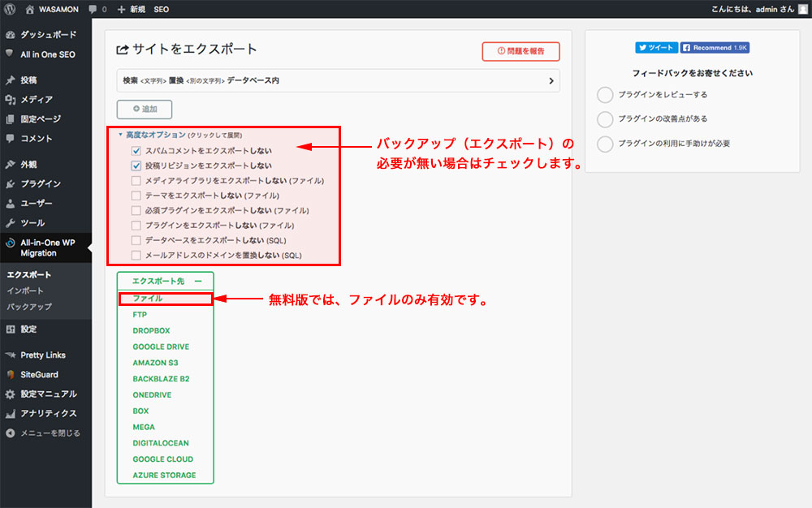Open comments bubble icon in admin bar

coord(93,9)
